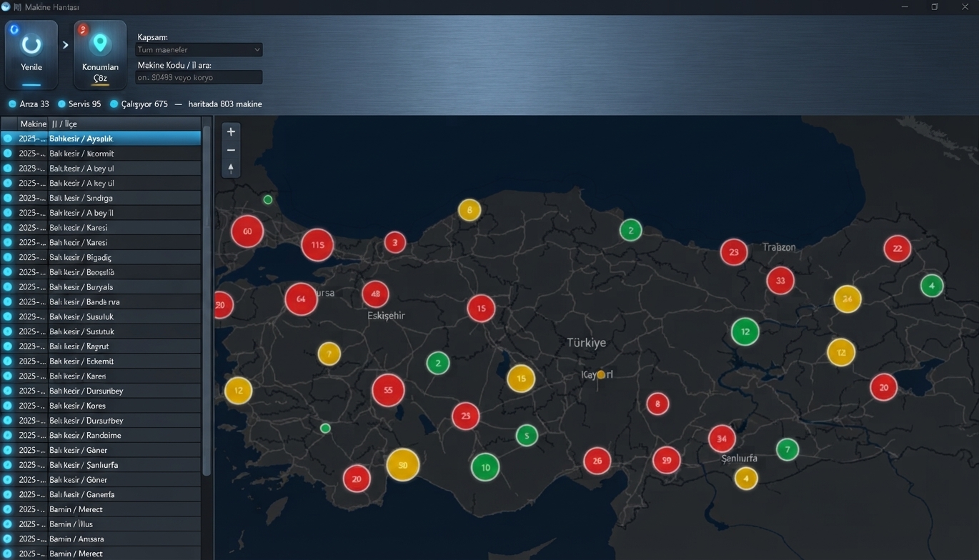Viewport: 979px width, 560px height.
Task: Open the red 60 cluster marker
Action: 247,231
